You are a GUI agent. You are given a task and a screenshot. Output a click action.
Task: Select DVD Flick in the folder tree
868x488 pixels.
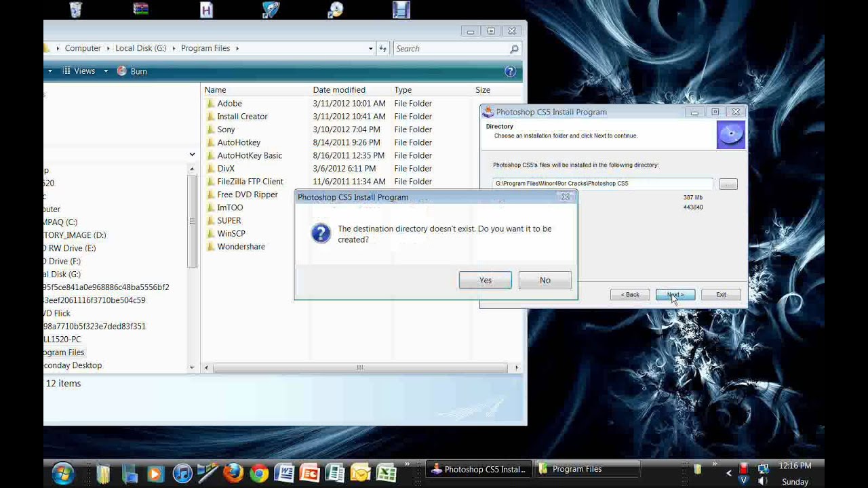[57, 313]
